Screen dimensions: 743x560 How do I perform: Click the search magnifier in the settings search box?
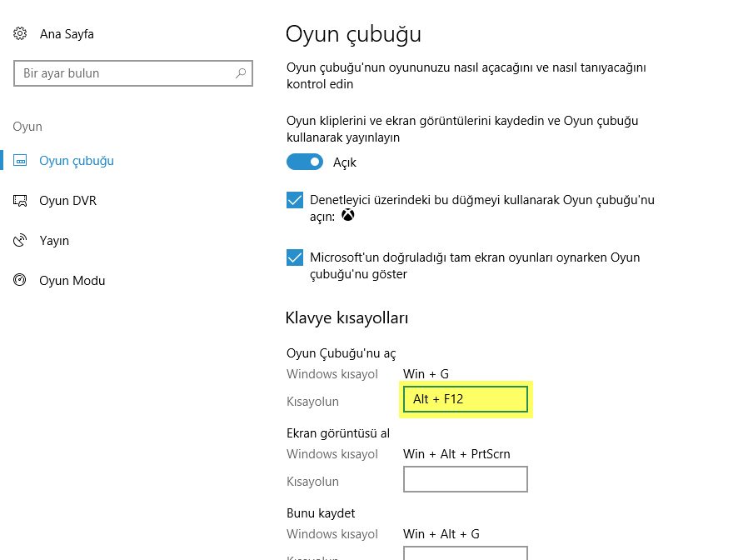(239, 72)
